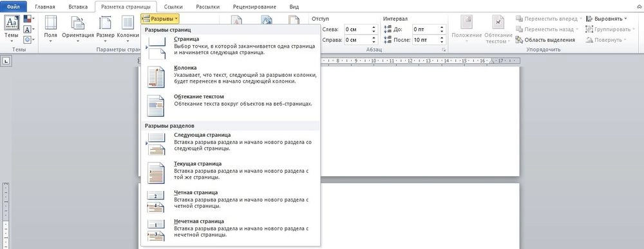Open the Положение position menu

coord(466,29)
